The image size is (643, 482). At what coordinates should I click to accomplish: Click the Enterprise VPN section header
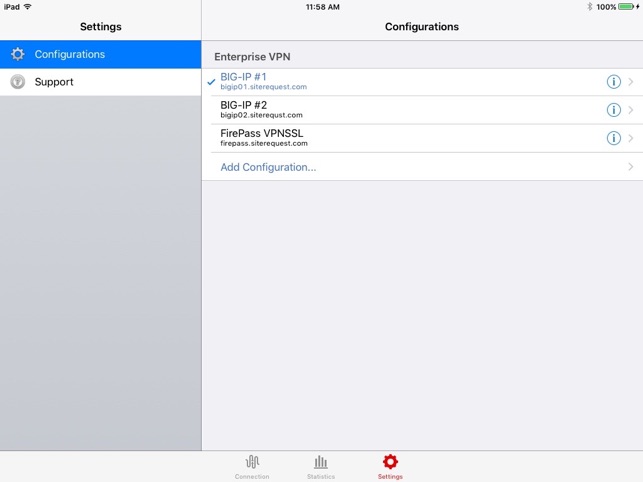[252, 57]
